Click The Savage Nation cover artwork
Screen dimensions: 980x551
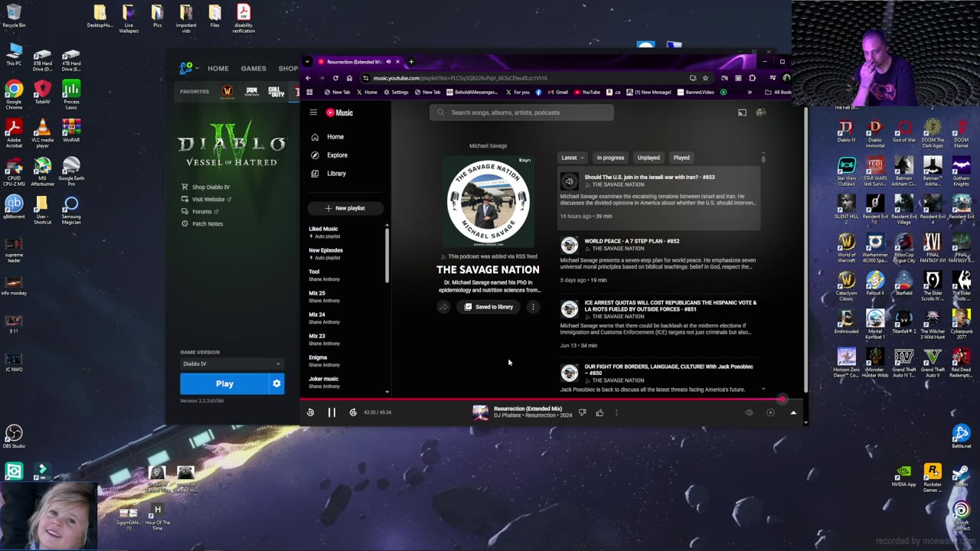click(x=488, y=201)
